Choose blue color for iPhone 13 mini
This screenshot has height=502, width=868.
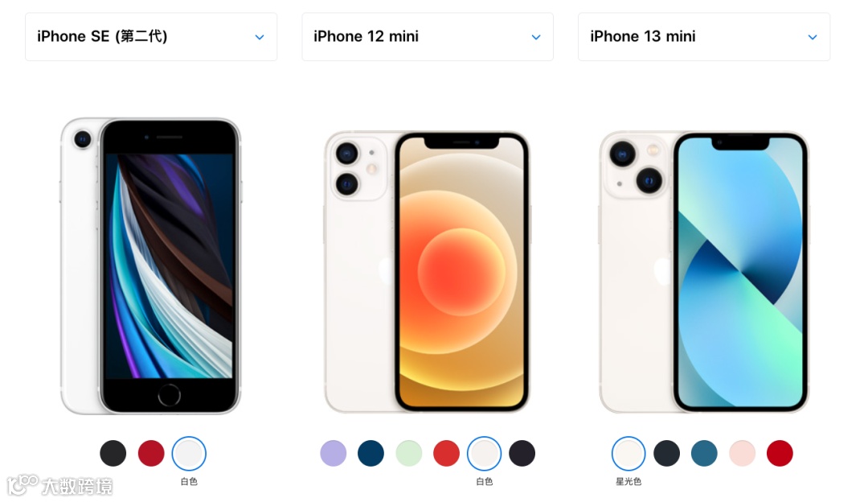704,453
